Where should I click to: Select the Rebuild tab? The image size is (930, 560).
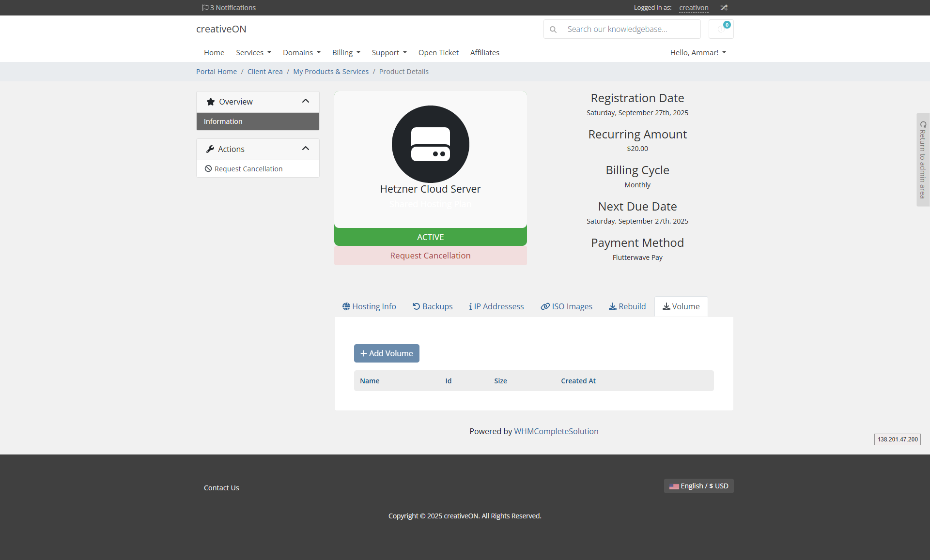pyautogui.click(x=627, y=306)
